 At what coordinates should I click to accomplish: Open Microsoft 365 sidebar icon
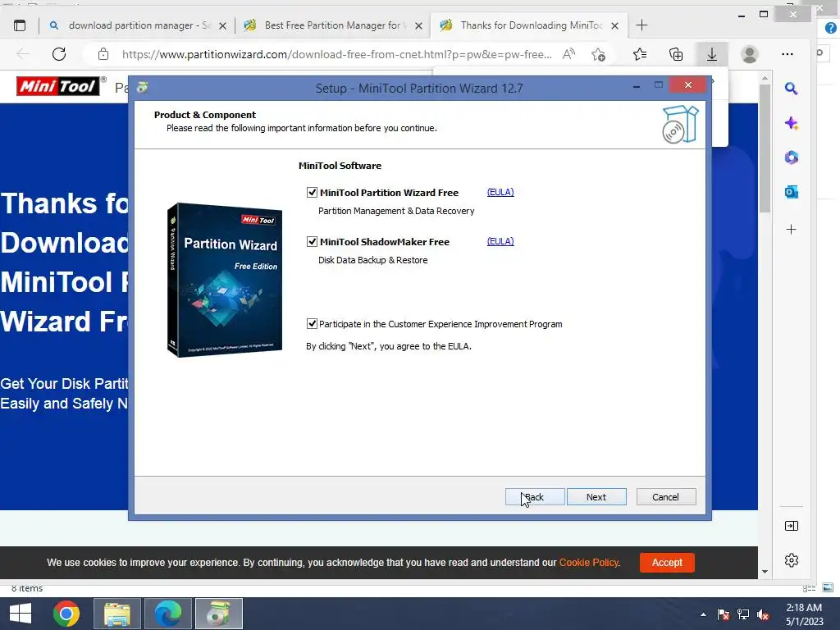click(792, 157)
